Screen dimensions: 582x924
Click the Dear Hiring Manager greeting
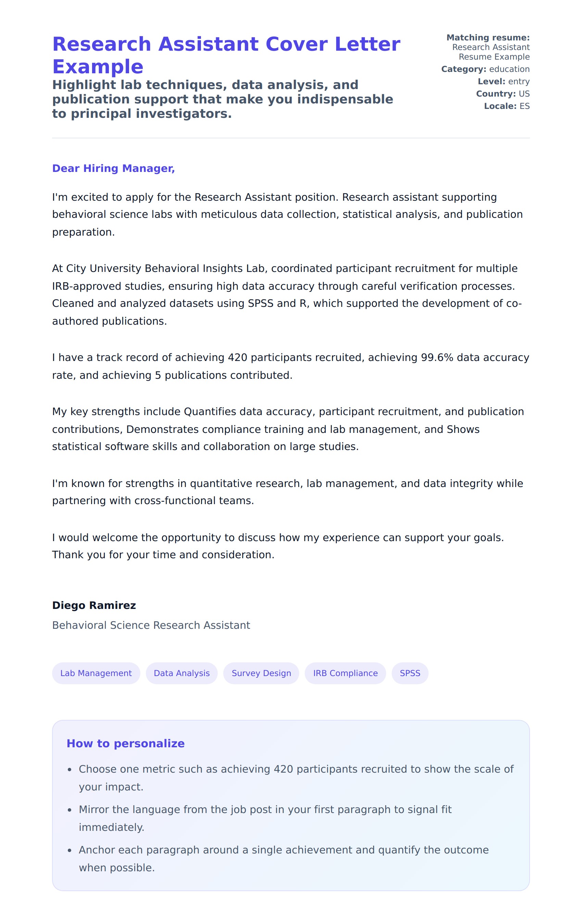click(114, 168)
